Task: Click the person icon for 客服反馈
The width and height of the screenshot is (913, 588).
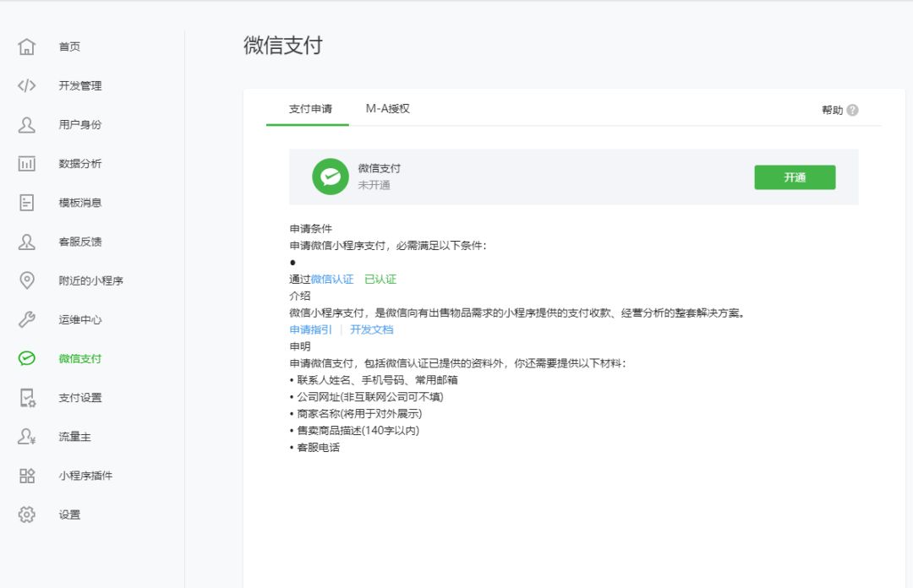Action: (27, 242)
